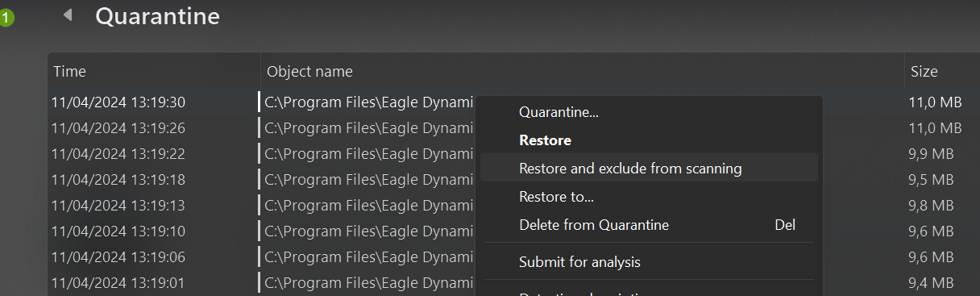Choose Restore to... option
The image size is (980, 296).
click(x=556, y=197)
